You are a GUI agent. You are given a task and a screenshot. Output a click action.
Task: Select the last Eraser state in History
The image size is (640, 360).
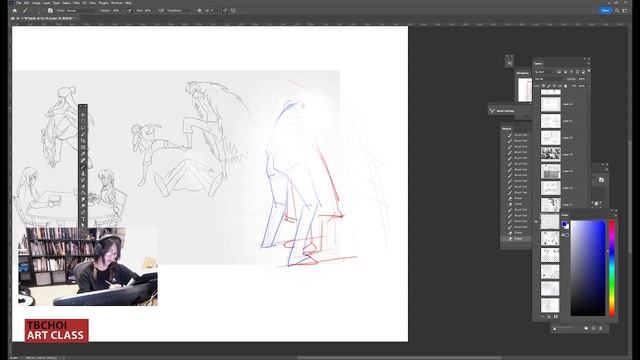[x=517, y=238]
